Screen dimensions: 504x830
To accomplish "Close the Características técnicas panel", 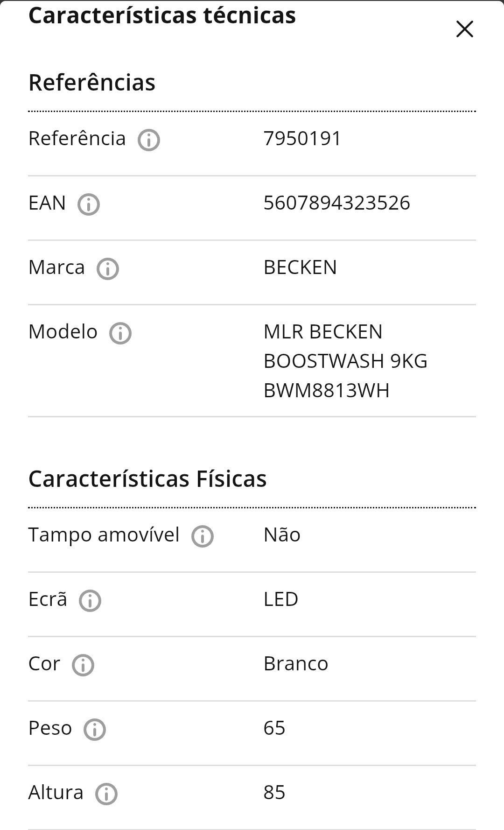I will tap(464, 29).
